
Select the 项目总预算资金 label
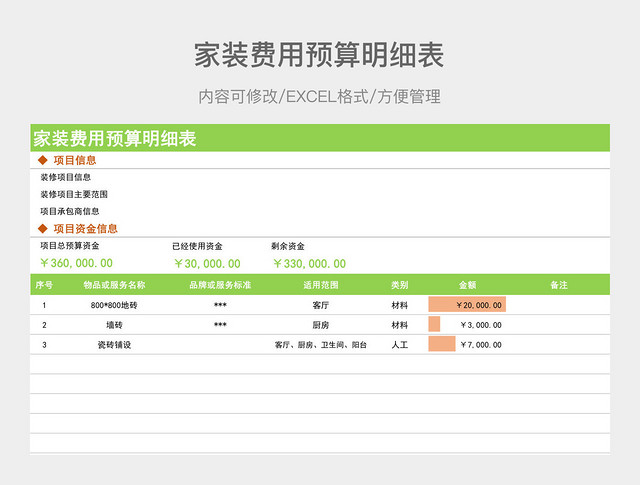(70, 246)
